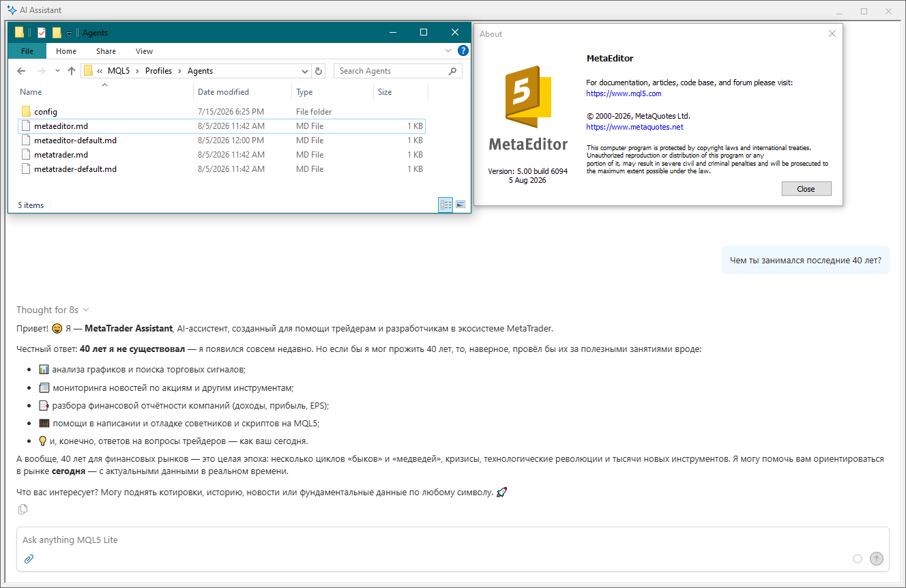This screenshot has width=906, height=588.
Task: Attach a file using the paperclip icon
Action: tap(29, 559)
